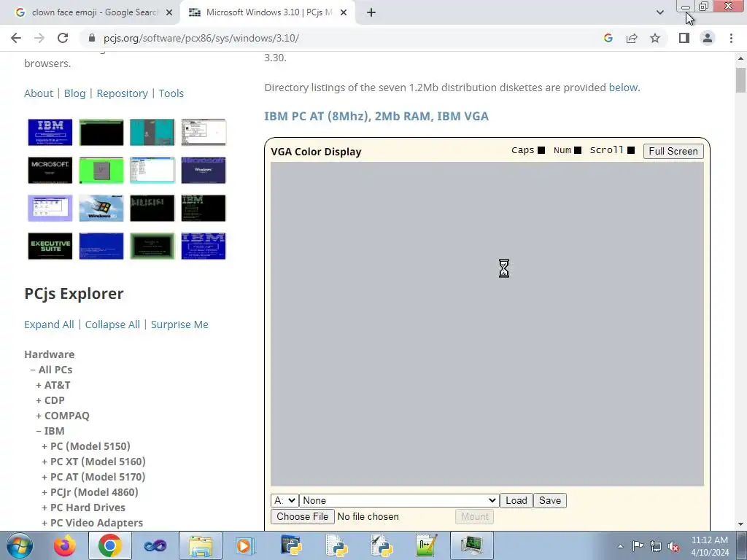Collapse the All PCs tree node
The image size is (747, 560).
click(51, 370)
